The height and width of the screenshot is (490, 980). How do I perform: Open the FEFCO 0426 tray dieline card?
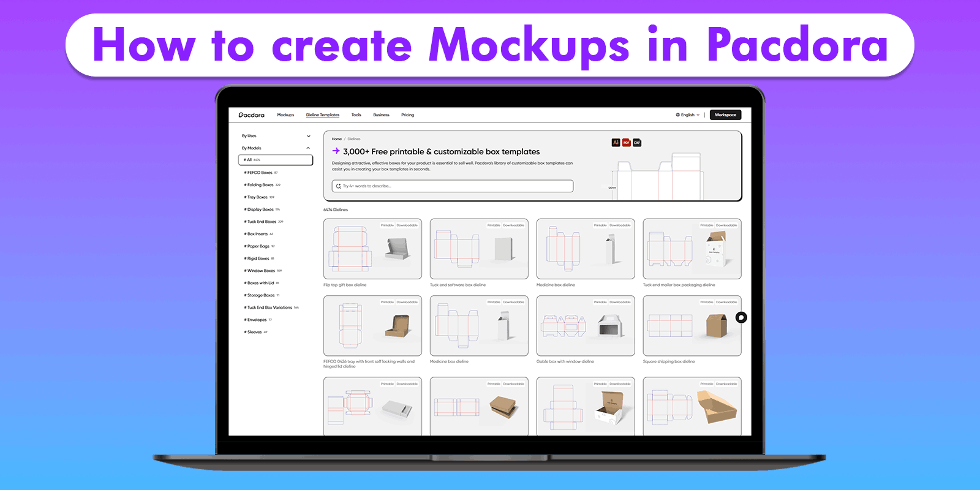[372, 326]
